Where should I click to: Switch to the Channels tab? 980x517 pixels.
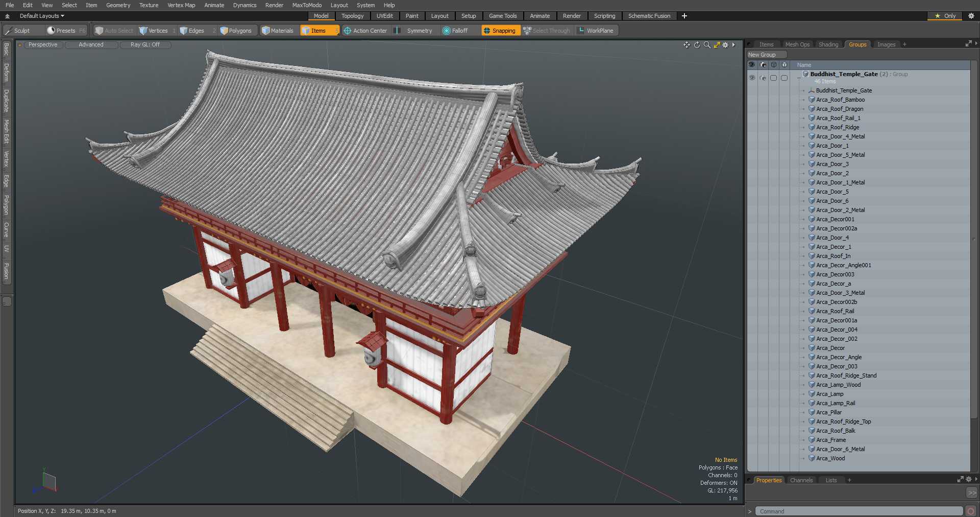click(801, 480)
